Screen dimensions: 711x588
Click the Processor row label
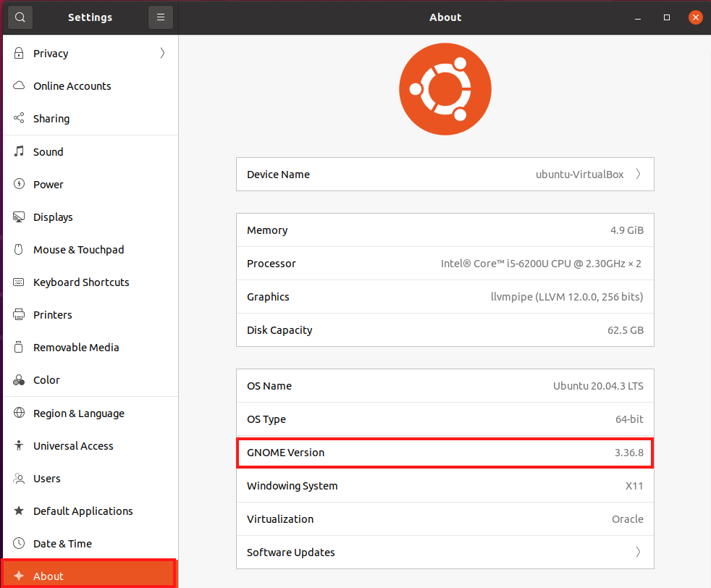272,264
